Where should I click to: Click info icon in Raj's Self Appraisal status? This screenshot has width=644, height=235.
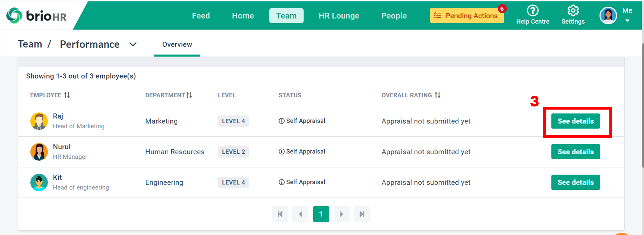tap(282, 121)
